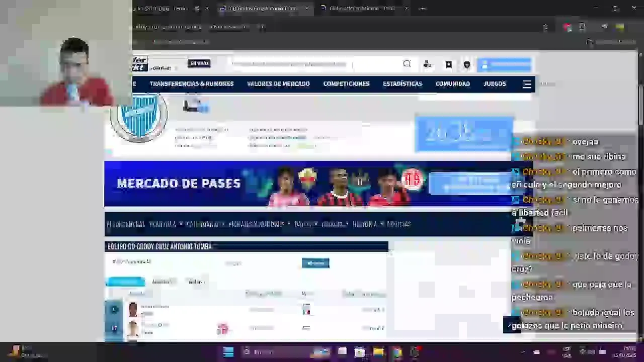Open Competiciones menu

click(x=346, y=84)
